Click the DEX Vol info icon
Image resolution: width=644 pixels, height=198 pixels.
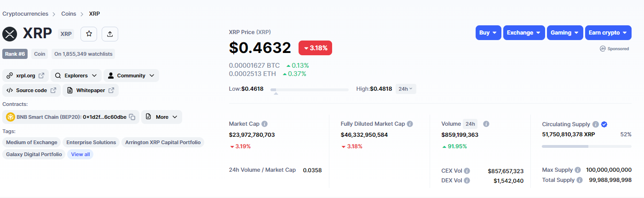tap(467, 181)
